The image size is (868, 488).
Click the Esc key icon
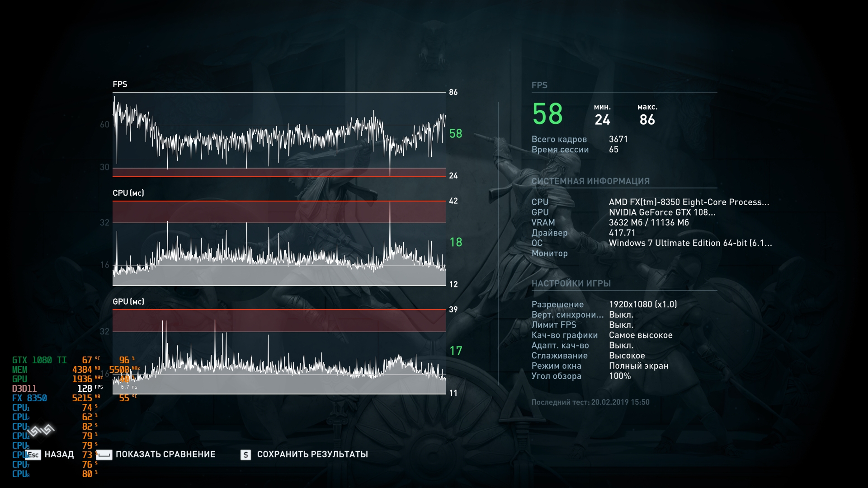point(33,455)
